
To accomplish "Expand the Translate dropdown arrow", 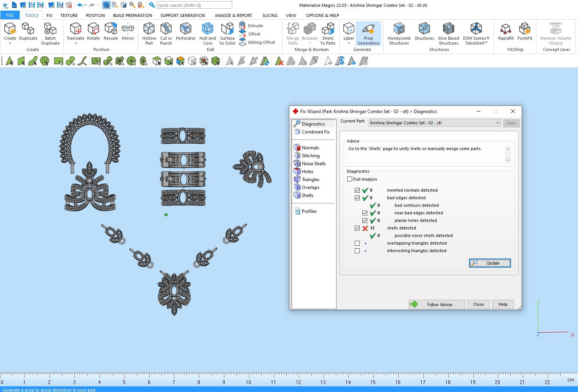I will [76, 43].
